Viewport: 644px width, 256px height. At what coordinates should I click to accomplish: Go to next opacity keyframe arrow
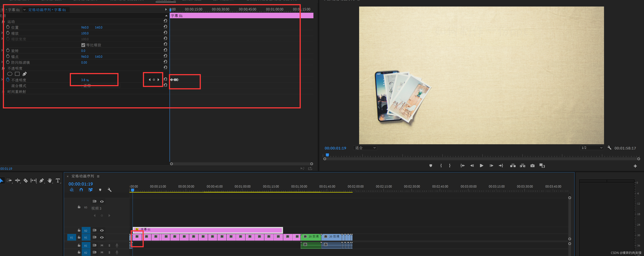(x=158, y=80)
